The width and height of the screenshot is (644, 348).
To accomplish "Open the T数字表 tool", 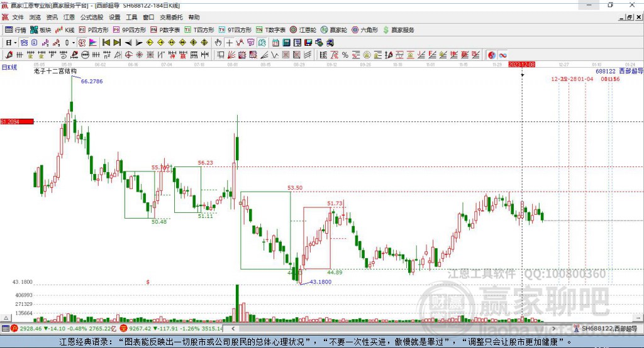I will point(270,30).
